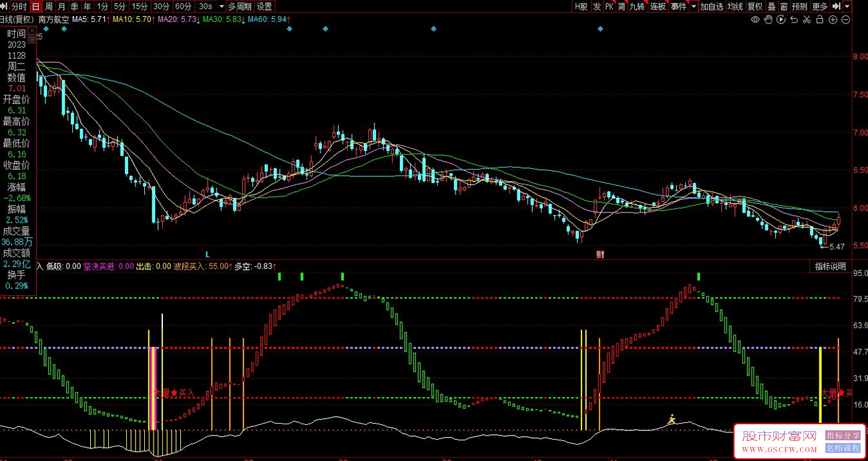Toggle the 复权 price adjustment option
The height and width of the screenshot is (461, 868).
pos(754,7)
